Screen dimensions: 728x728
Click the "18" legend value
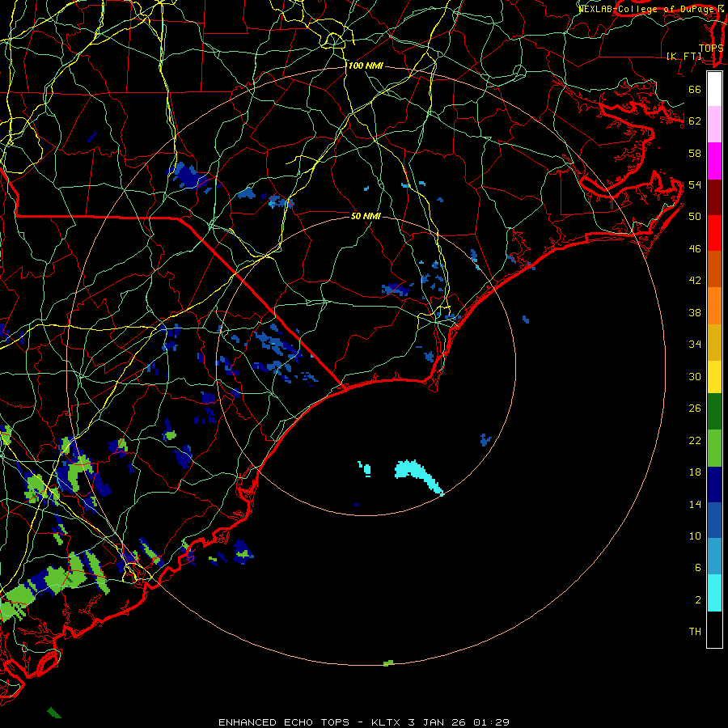click(695, 472)
